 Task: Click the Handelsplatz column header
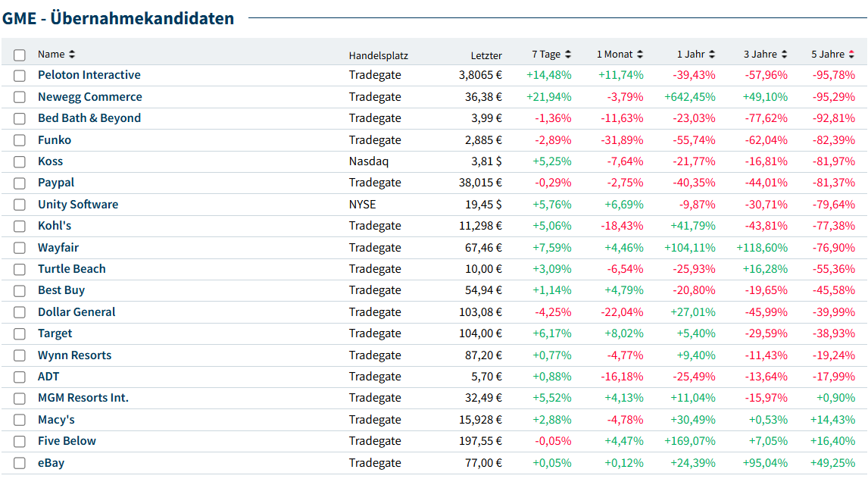click(x=378, y=55)
